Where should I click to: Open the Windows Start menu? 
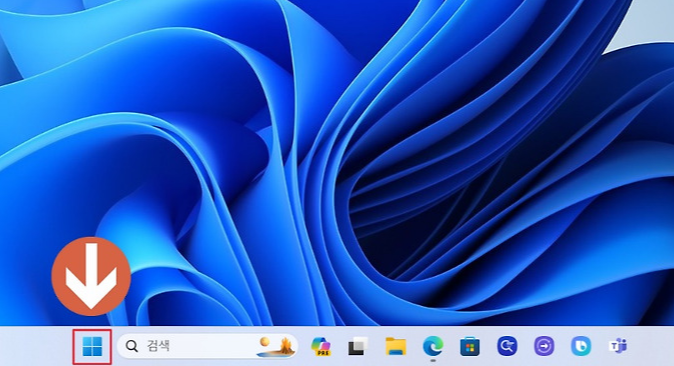tap(92, 347)
